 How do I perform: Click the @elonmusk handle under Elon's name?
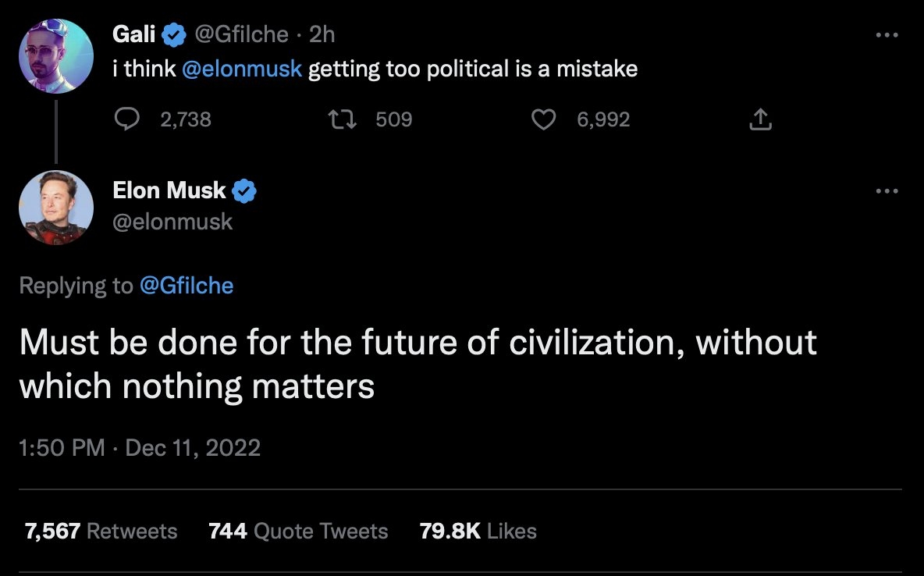pos(172,222)
